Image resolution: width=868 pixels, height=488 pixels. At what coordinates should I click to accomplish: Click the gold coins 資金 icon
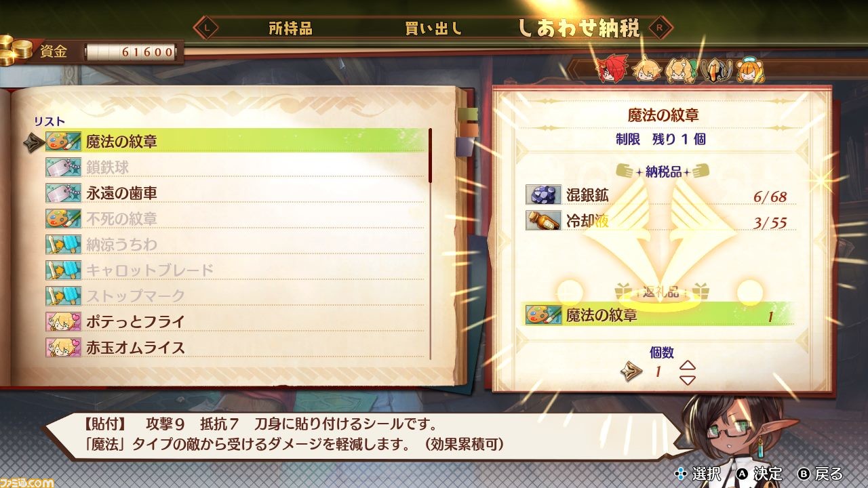[16, 49]
